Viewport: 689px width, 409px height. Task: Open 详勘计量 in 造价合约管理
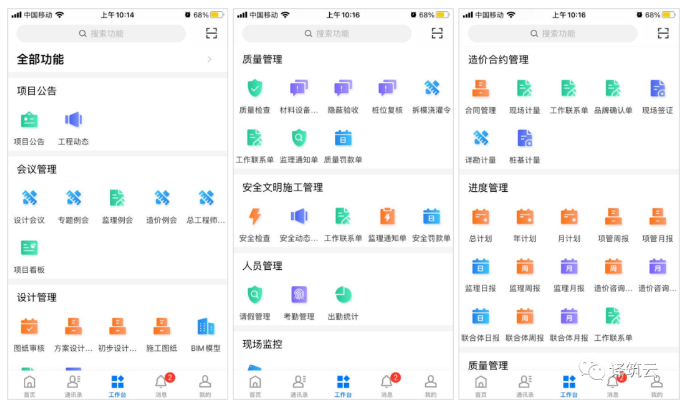click(x=481, y=138)
